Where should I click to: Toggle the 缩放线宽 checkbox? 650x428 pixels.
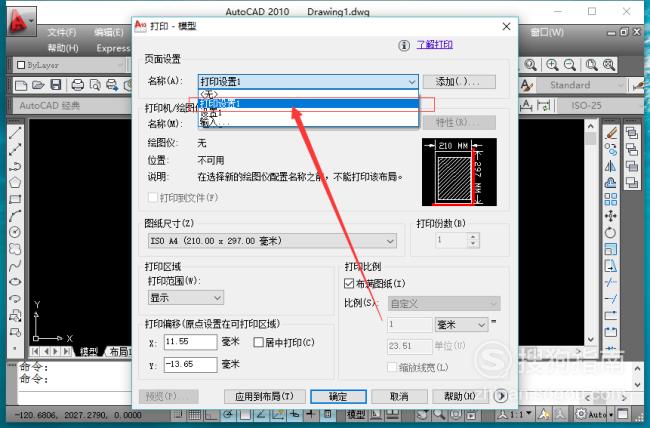click(392, 367)
